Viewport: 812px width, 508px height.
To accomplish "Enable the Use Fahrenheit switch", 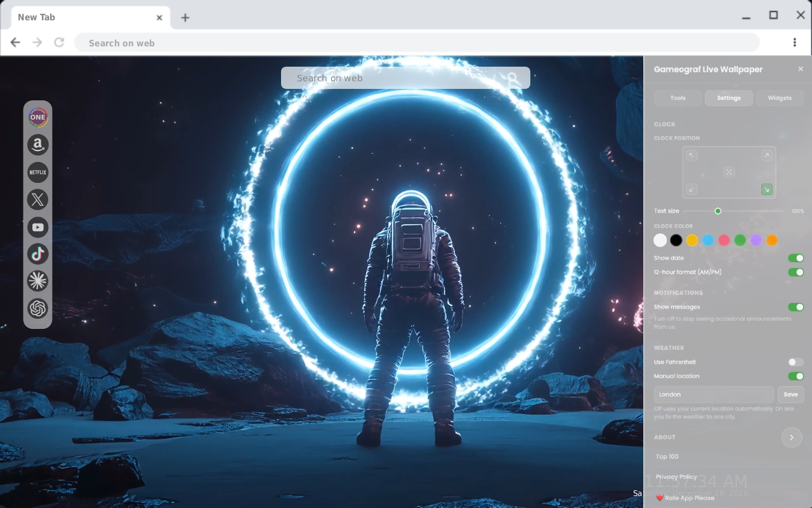I will (x=796, y=362).
